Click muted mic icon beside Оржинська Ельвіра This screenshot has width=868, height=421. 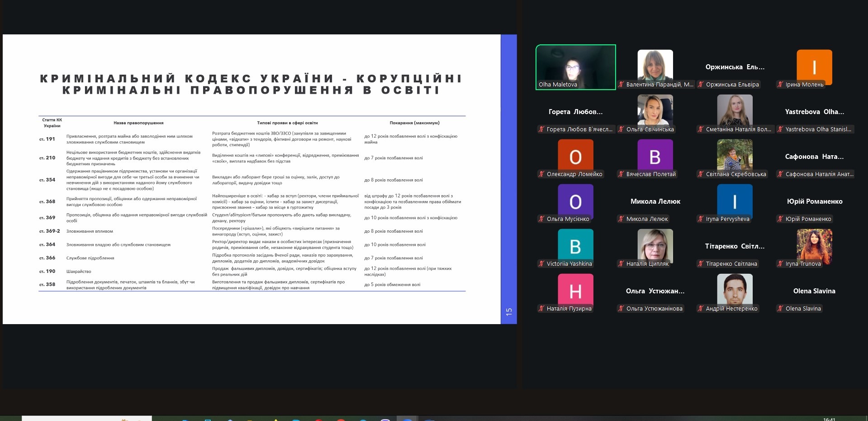tap(701, 85)
